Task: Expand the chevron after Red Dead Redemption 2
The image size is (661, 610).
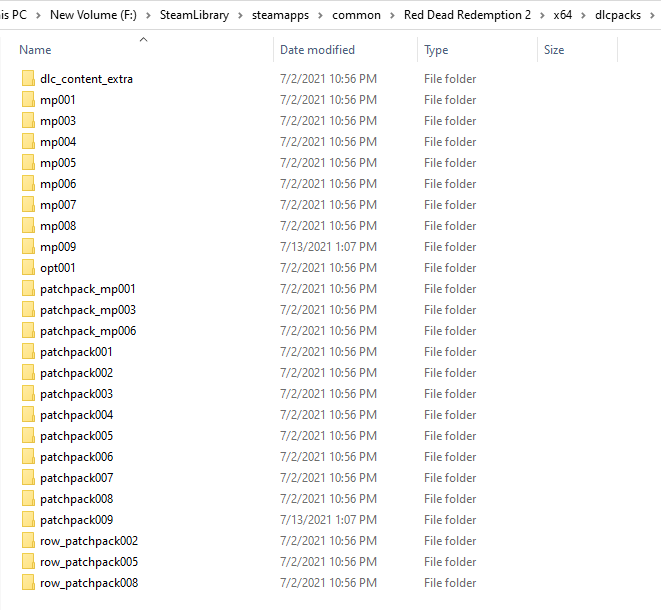Action: 543,16
